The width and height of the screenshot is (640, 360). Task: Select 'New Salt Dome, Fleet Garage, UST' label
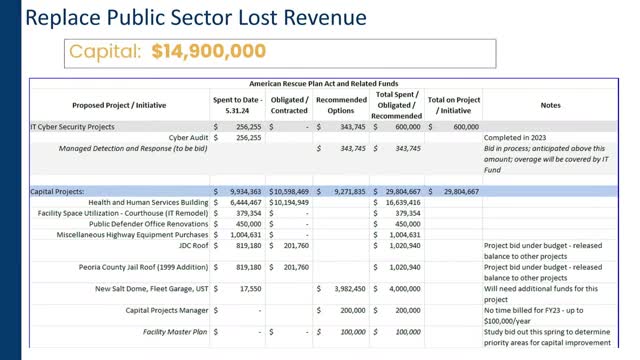(x=151, y=289)
